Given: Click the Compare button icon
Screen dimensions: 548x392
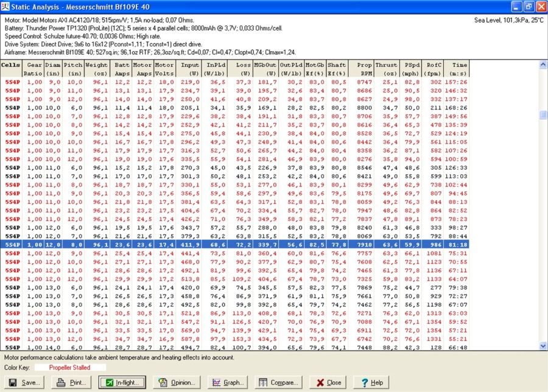Looking at the screenshot, I should pos(262,382).
